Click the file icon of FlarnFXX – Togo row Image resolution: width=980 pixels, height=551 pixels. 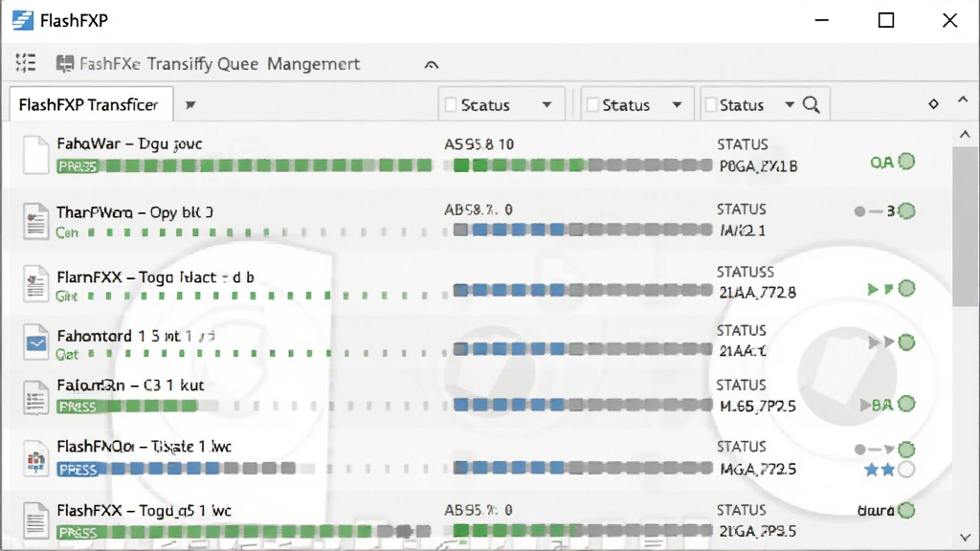pyautogui.click(x=35, y=283)
